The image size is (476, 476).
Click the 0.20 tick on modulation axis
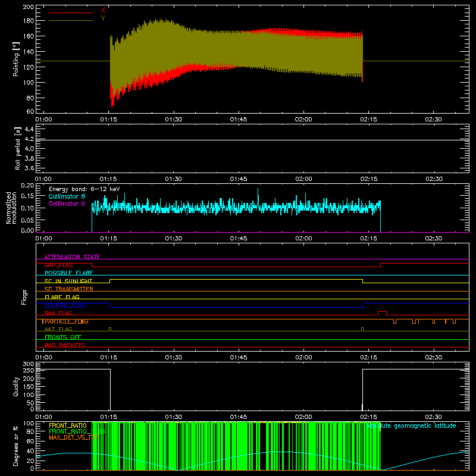(x=27, y=186)
